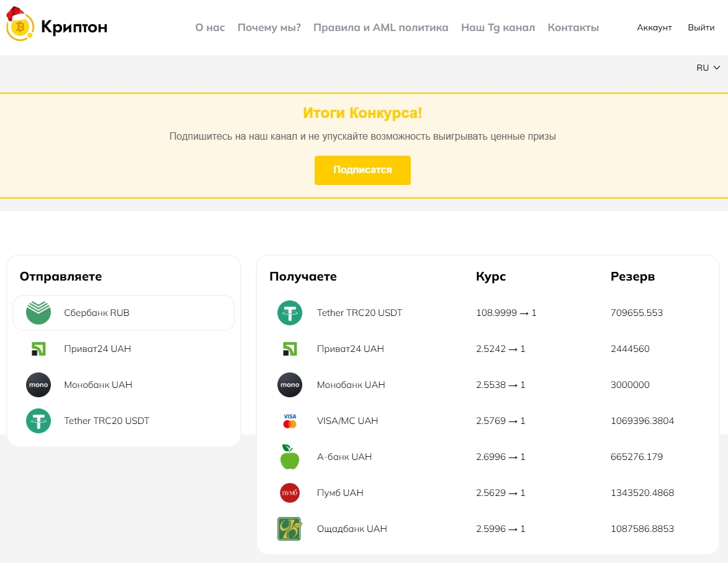Select Tether icon in the Отправляете list
The height and width of the screenshot is (563, 728).
(x=38, y=421)
